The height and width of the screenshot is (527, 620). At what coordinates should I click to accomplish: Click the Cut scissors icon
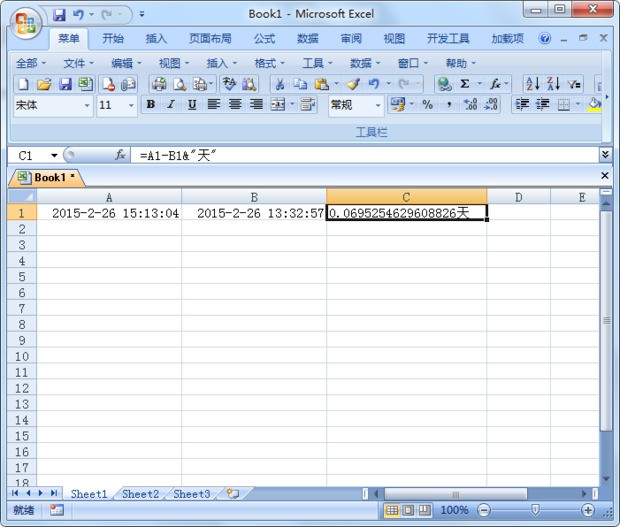coord(280,84)
